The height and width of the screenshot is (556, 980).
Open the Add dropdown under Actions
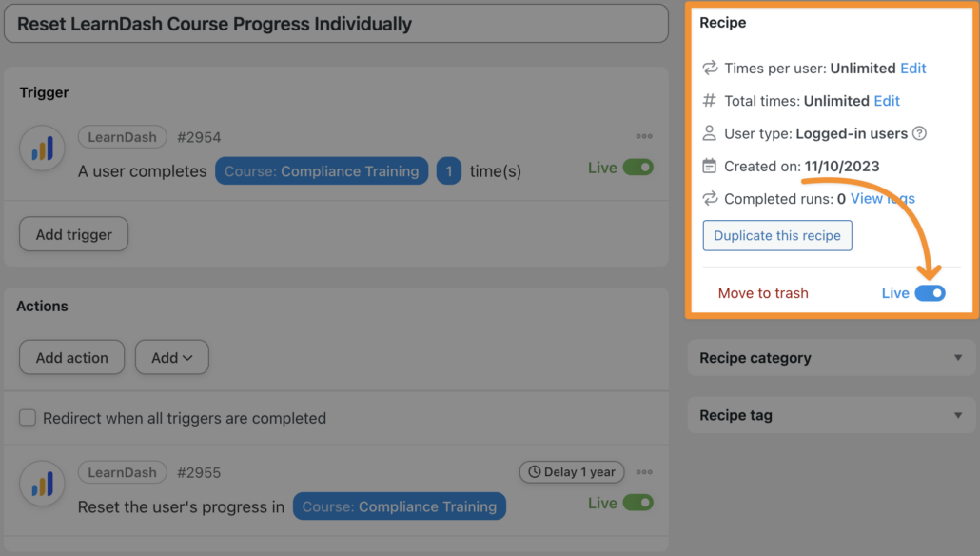click(x=171, y=357)
